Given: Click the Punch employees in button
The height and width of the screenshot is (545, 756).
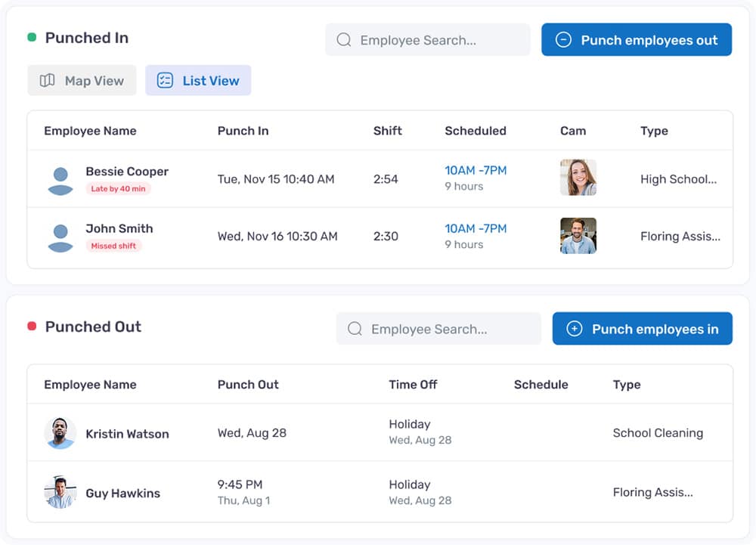Looking at the screenshot, I should [x=642, y=329].
